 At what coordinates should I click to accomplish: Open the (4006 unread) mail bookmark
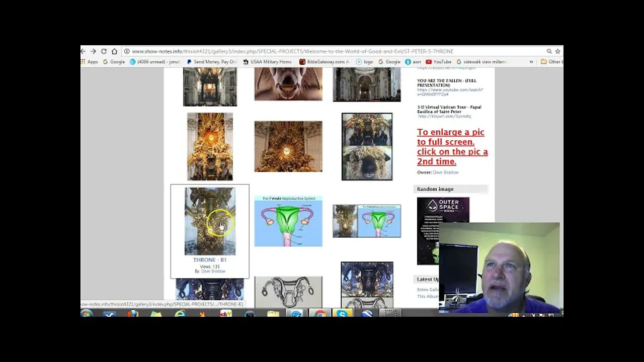click(155, 62)
